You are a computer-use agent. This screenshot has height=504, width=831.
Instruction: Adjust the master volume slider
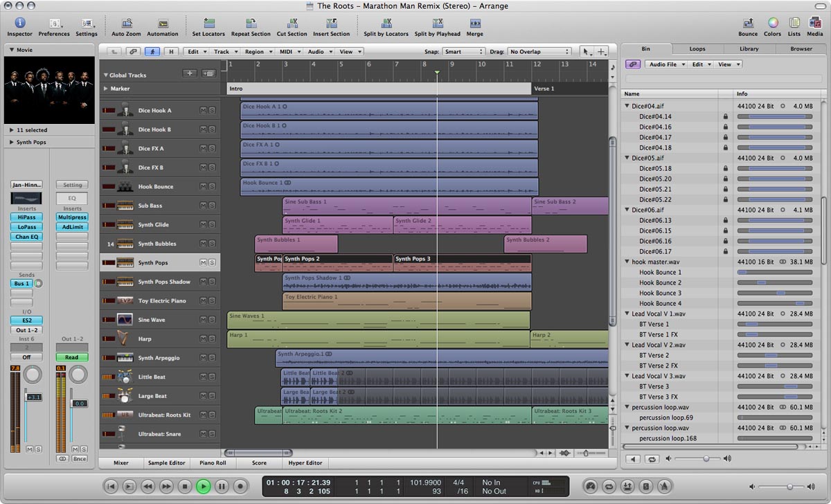pos(790,487)
